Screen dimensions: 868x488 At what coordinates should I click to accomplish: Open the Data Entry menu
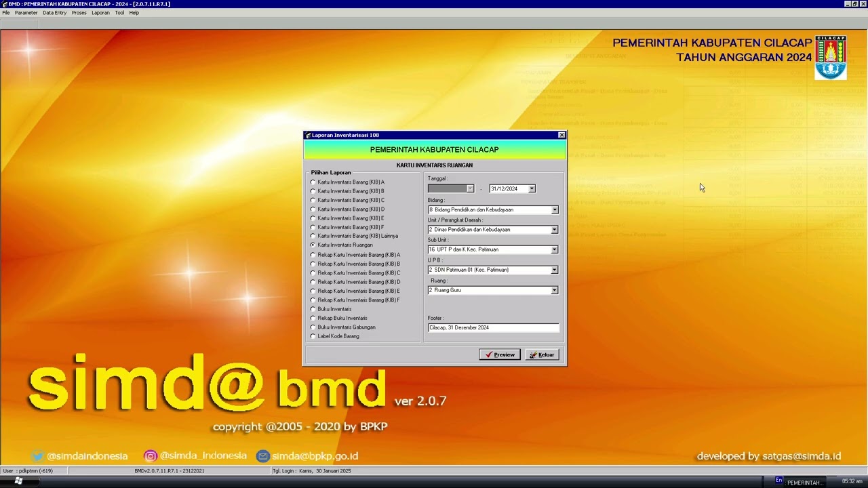tap(55, 13)
